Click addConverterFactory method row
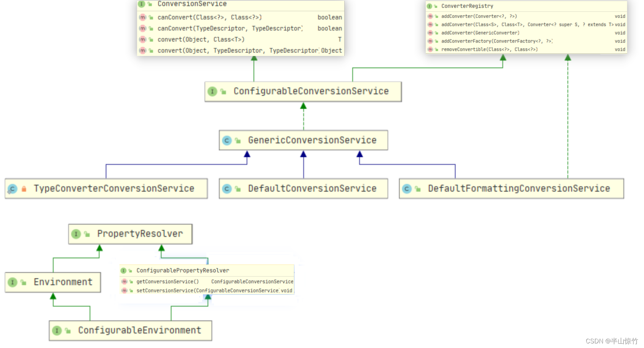644x348 pixels. point(526,41)
